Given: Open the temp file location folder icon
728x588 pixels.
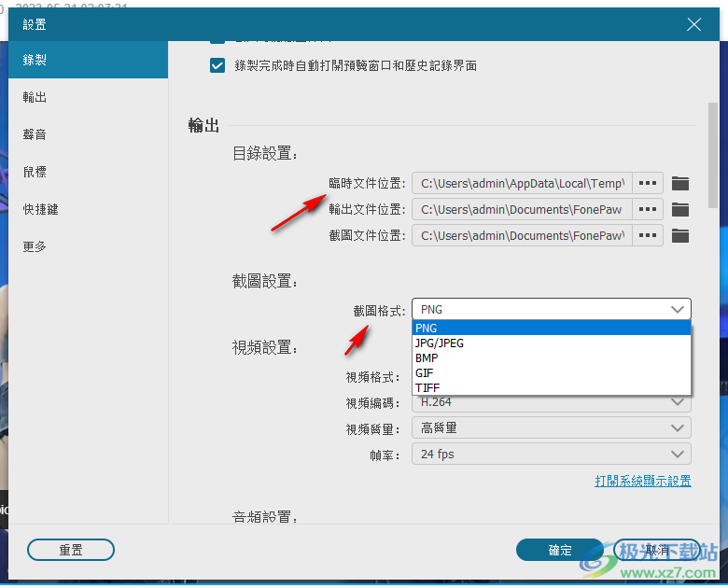Looking at the screenshot, I should 680,184.
